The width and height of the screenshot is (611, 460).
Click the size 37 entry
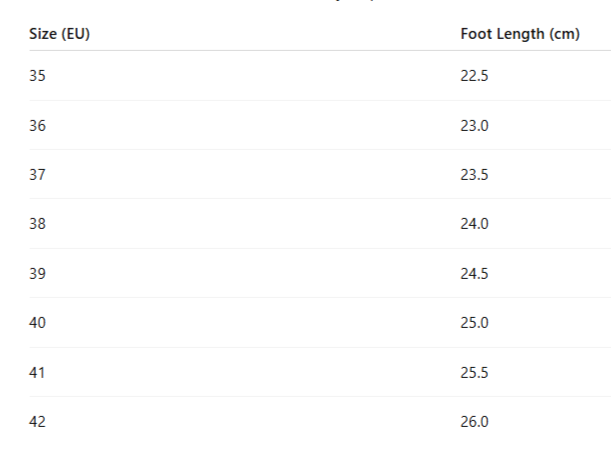pyautogui.click(x=38, y=175)
